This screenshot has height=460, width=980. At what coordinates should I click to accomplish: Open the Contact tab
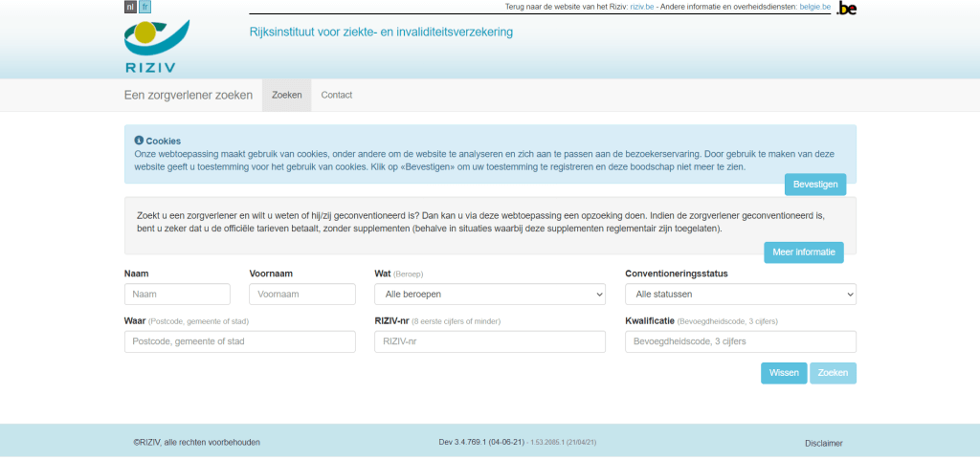tap(336, 95)
